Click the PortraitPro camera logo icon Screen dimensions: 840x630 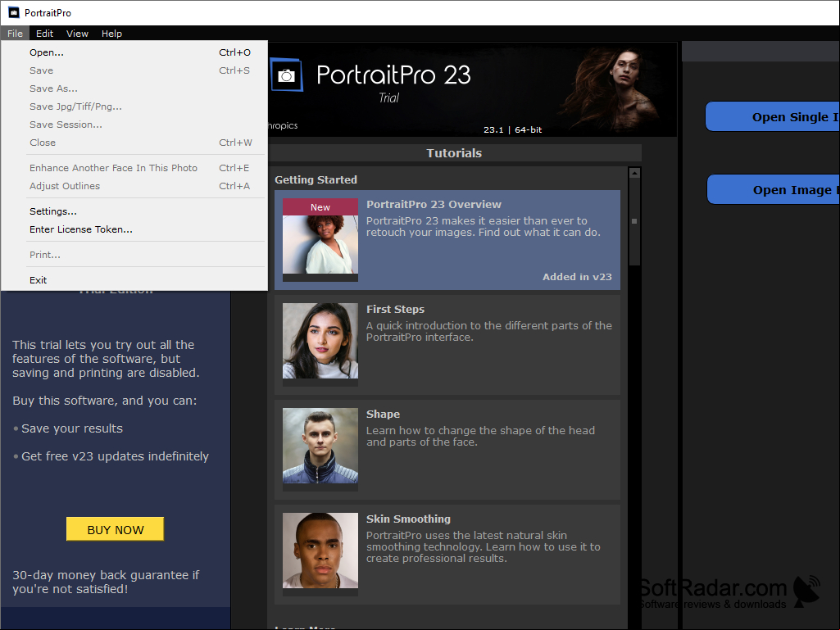pos(287,75)
